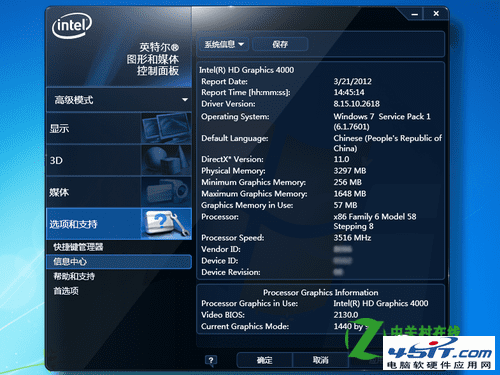Open 帮助和支持 (Help and Support)
The width and height of the screenshot is (500, 375).
(74, 276)
